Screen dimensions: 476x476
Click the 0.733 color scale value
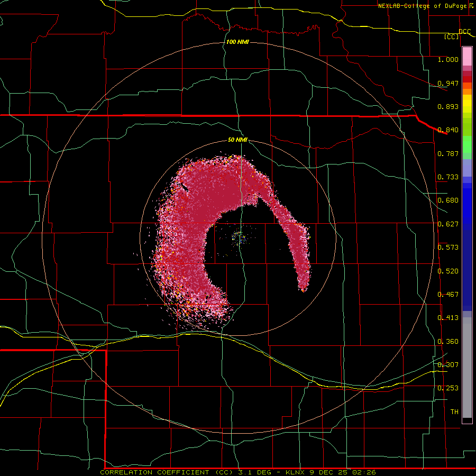448,177
